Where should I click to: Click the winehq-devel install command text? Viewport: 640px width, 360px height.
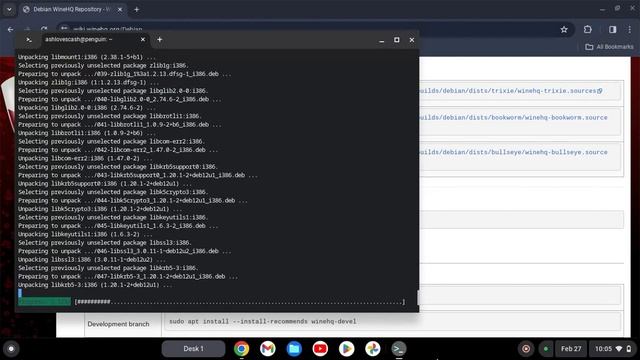[262, 322]
